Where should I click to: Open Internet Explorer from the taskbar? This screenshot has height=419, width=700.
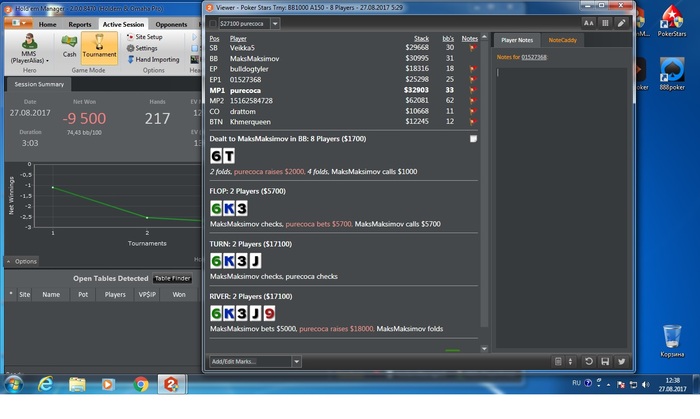pos(45,384)
